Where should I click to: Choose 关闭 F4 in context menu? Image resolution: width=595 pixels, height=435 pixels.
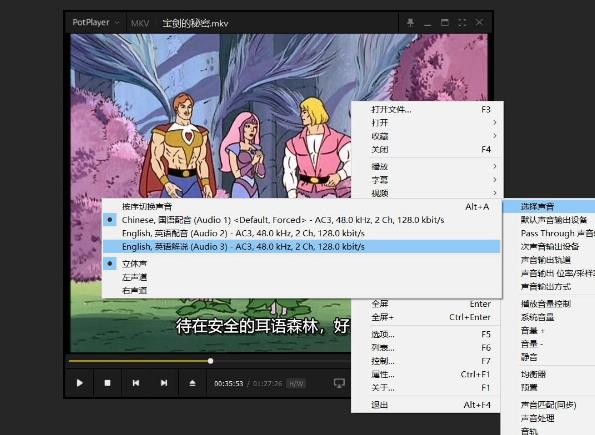[x=427, y=149]
